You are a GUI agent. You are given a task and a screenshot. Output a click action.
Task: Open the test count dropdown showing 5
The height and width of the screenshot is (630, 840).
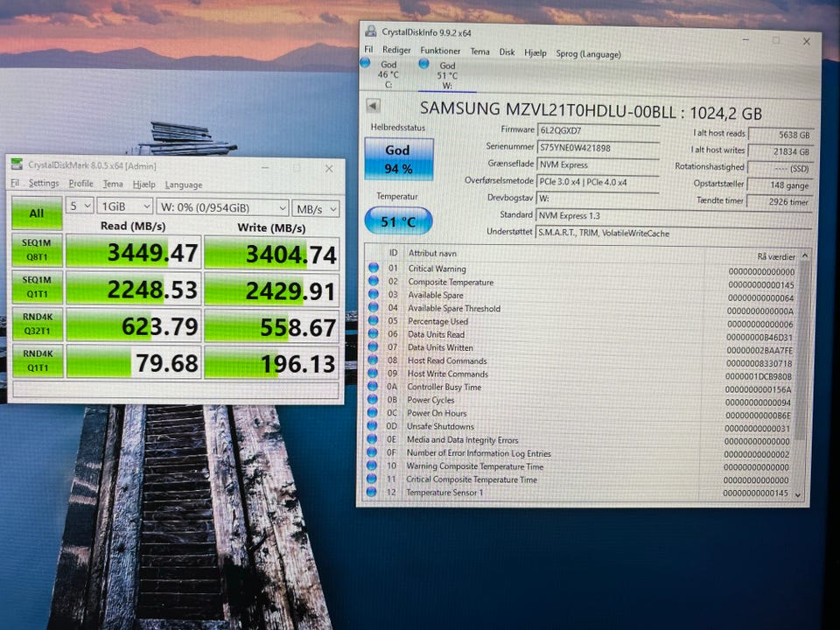(x=80, y=206)
